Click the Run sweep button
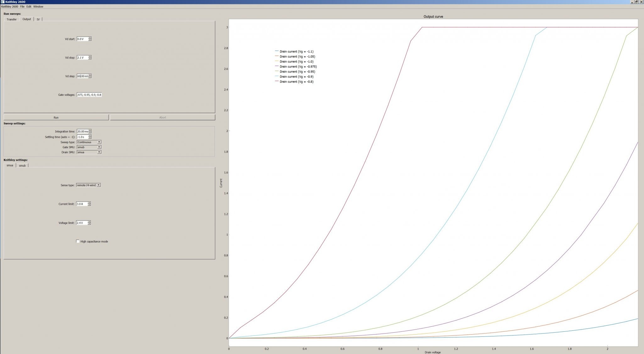Viewport: 644px width, 354px height. pos(56,117)
